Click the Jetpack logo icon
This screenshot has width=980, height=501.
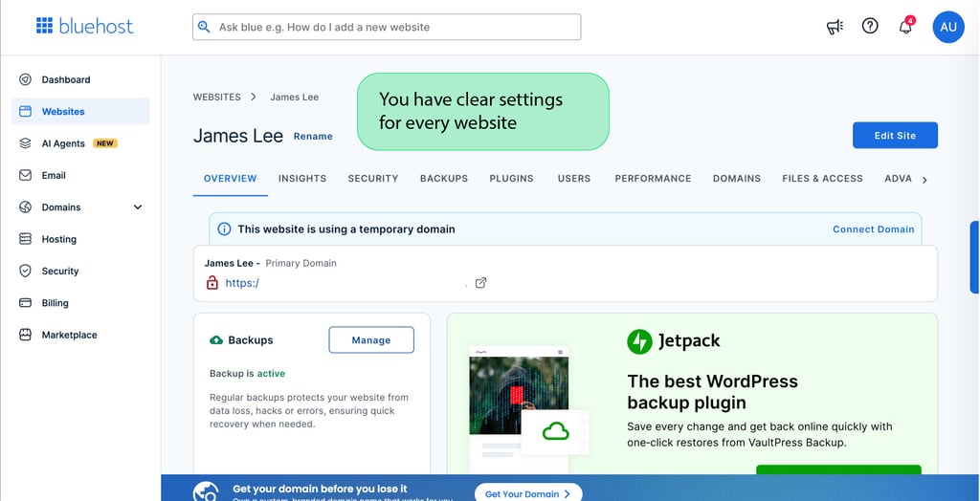tap(639, 341)
